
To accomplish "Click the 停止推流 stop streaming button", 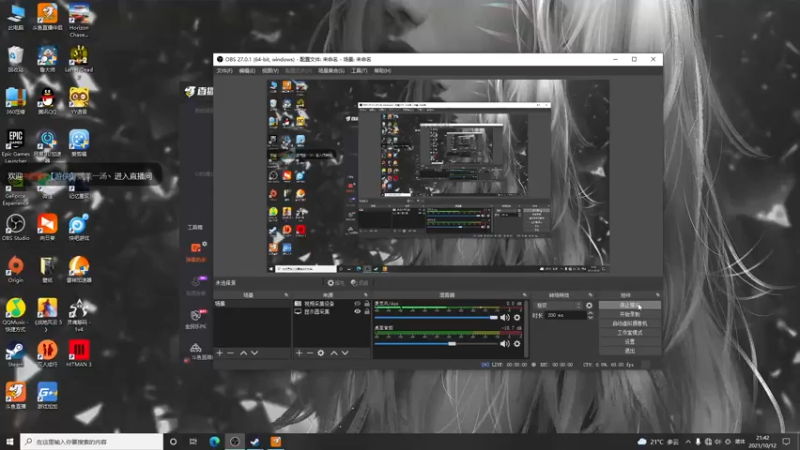I will (630, 305).
